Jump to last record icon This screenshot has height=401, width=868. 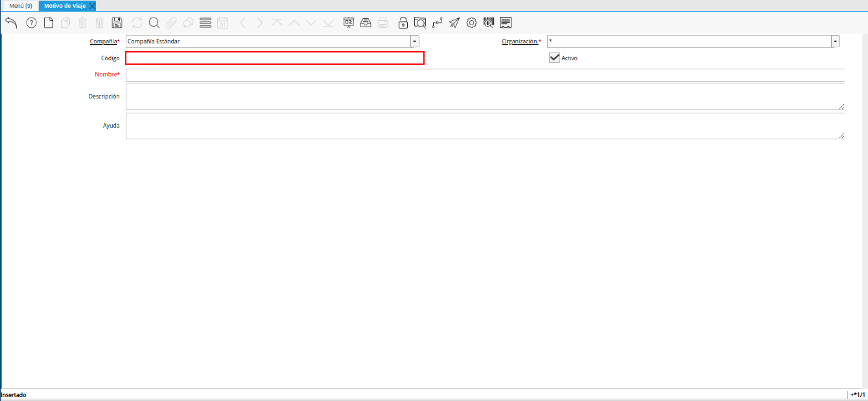328,23
